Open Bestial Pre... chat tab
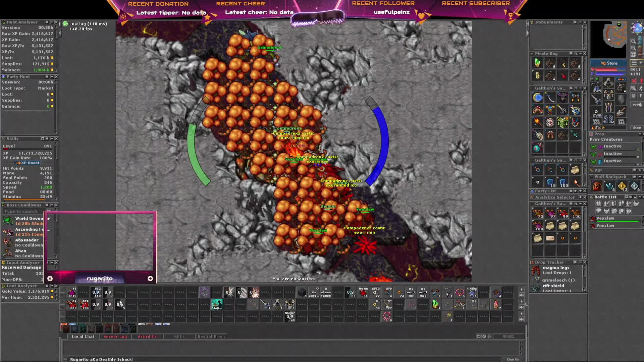 point(211,337)
